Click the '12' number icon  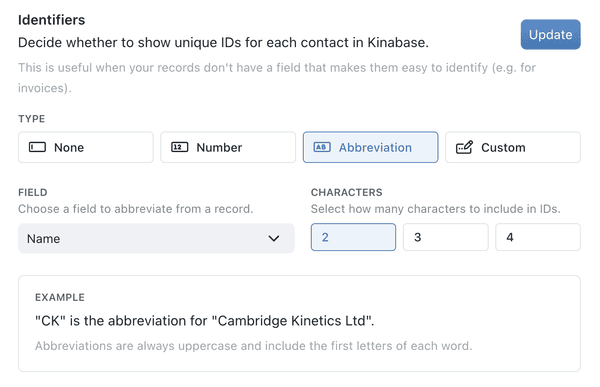[x=179, y=147]
